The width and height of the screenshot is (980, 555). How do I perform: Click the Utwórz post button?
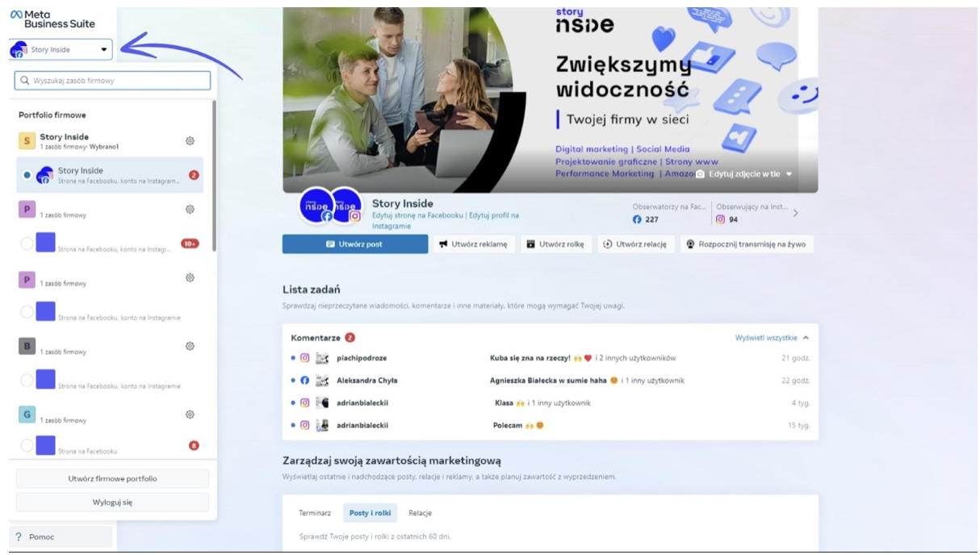[x=354, y=244]
